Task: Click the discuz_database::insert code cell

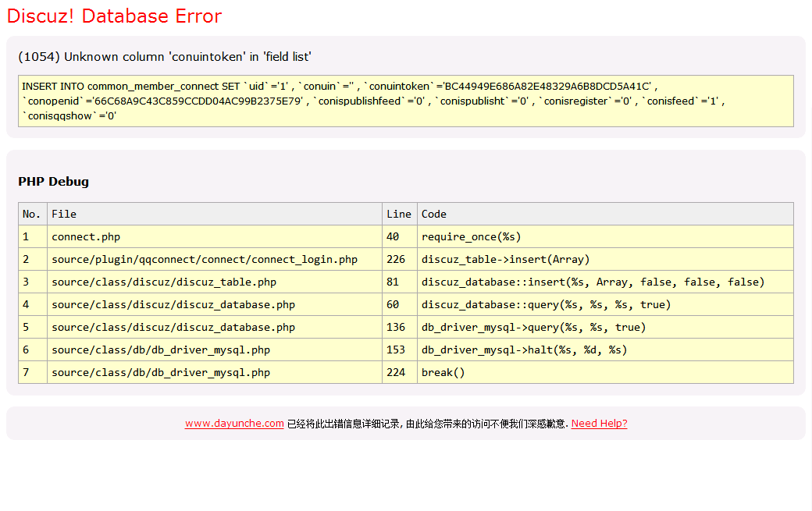Action: (x=605, y=282)
